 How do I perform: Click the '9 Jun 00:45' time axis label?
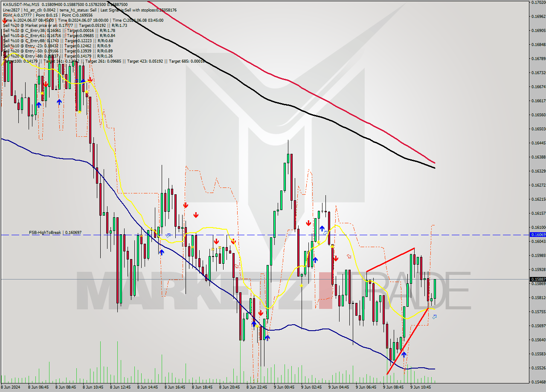(x=284, y=387)
